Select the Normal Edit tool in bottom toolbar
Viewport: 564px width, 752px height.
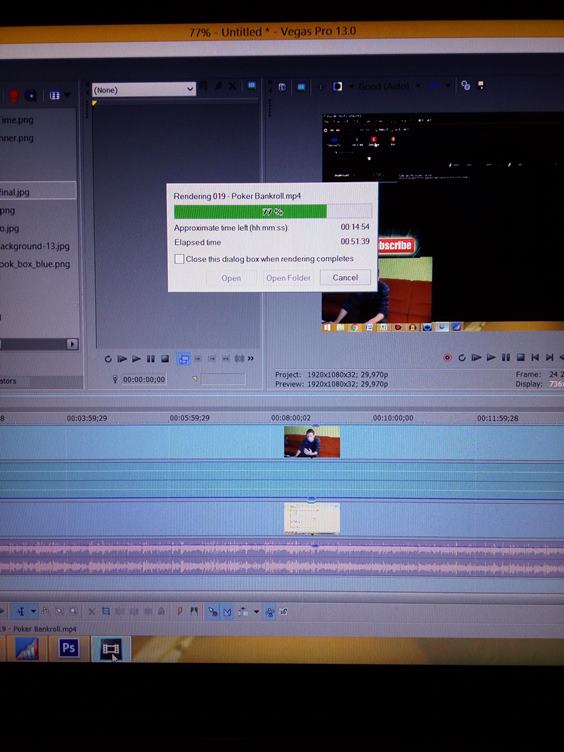click(22, 611)
